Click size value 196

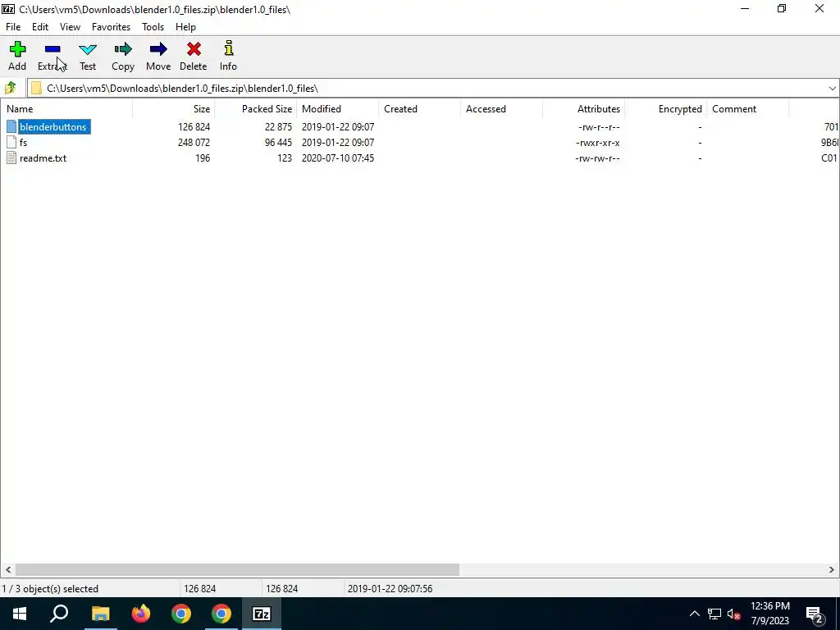tap(203, 158)
